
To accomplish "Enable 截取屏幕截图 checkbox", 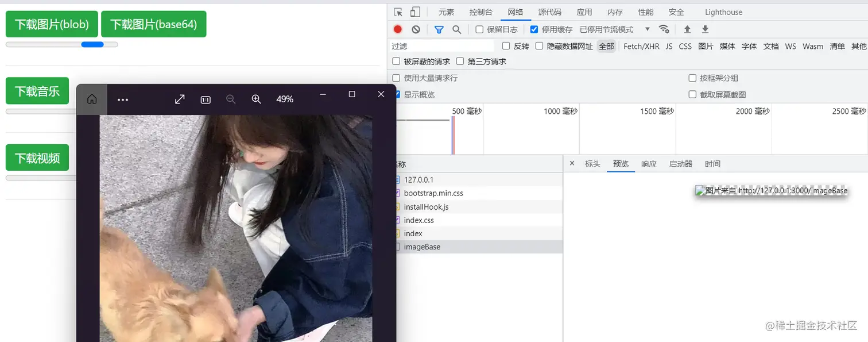I will click(692, 94).
